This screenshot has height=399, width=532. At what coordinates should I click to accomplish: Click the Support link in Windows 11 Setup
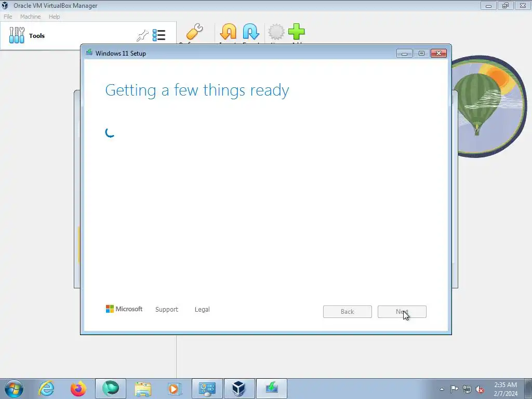pos(167,310)
